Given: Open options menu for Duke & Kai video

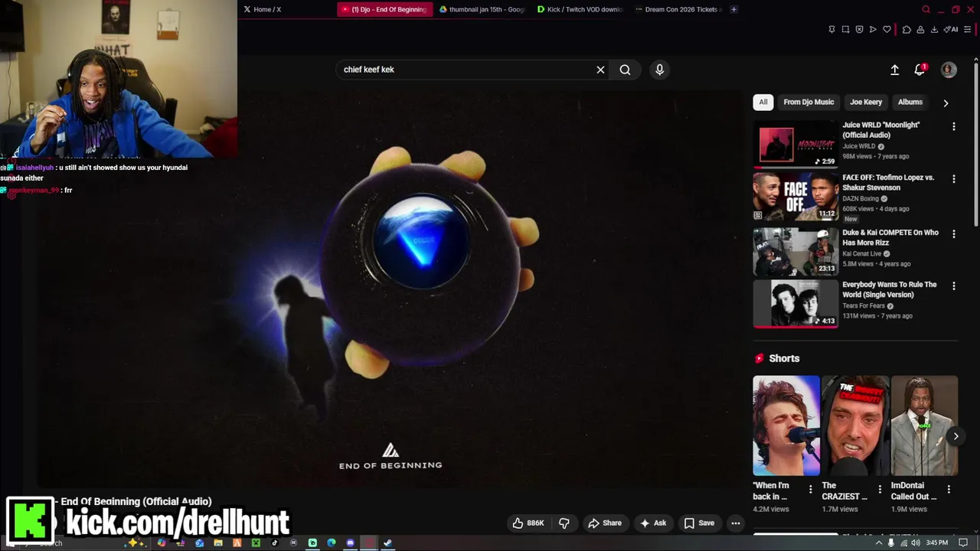Looking at the screenshot, I should tap(953, 233).
